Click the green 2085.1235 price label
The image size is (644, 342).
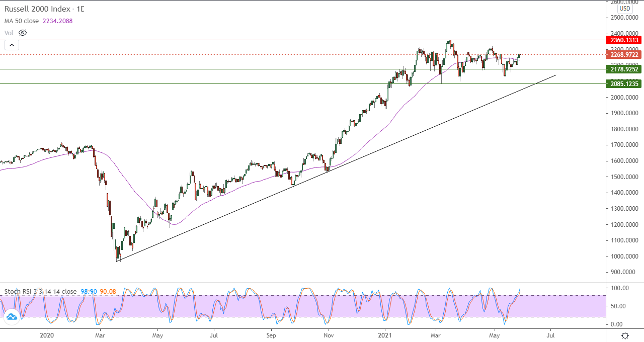tap(624, 83)
